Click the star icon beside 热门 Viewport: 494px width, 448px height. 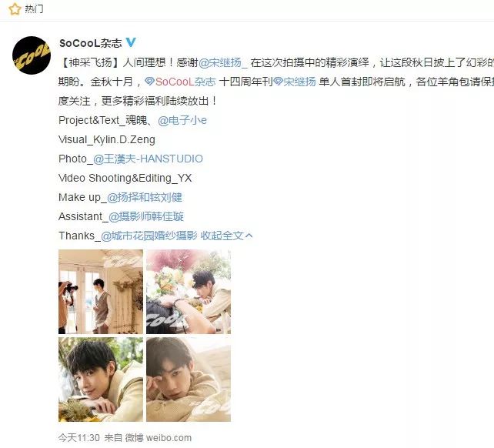click(15, 8)
